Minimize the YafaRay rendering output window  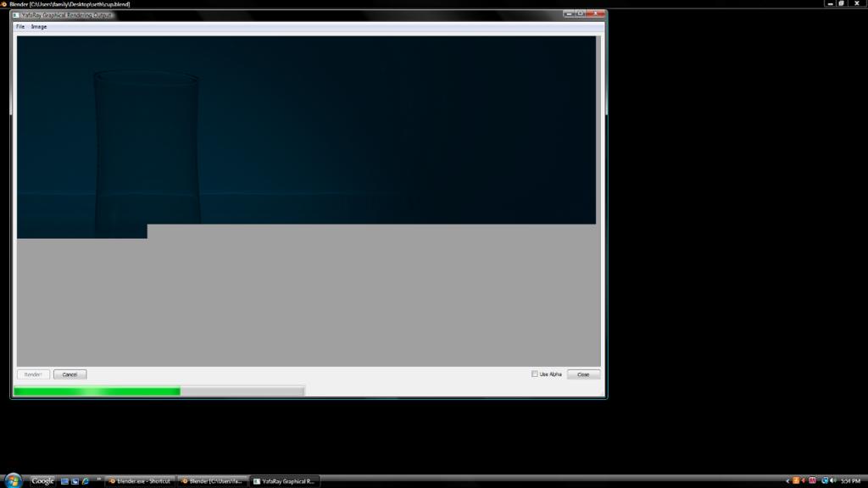point(569,14)
